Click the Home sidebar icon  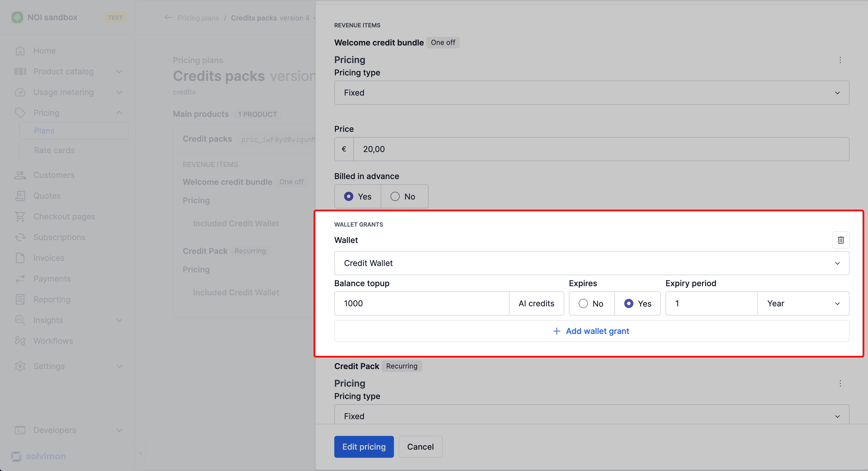[x=20, y=50]
